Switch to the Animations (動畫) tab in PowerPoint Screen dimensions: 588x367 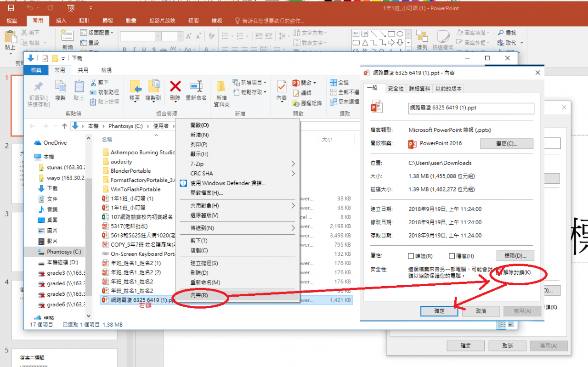point(131,21)
